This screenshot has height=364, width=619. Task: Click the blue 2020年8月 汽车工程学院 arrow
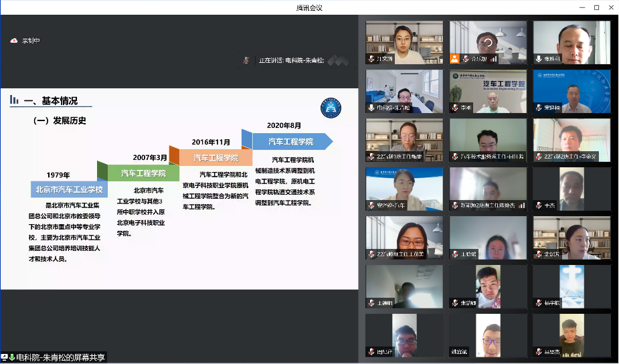(x=291, y=141)
